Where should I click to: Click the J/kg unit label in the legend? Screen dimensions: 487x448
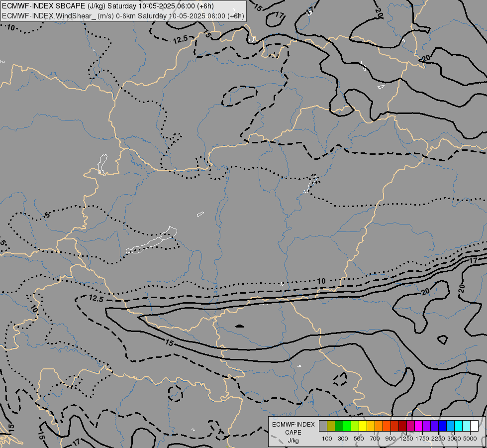(293, 441)
